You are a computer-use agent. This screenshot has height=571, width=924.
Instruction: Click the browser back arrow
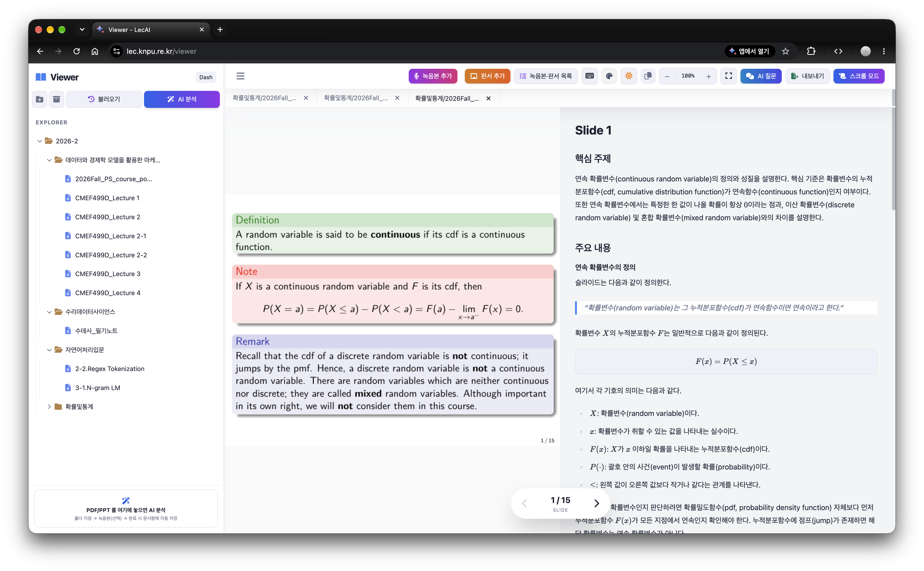click(x=40, y=51)
